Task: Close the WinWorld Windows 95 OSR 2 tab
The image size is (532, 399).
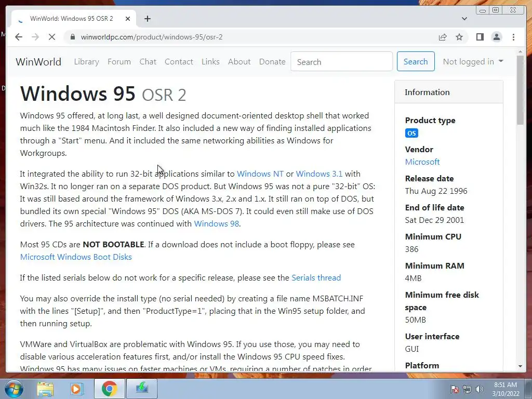Action: coord(128,19)
